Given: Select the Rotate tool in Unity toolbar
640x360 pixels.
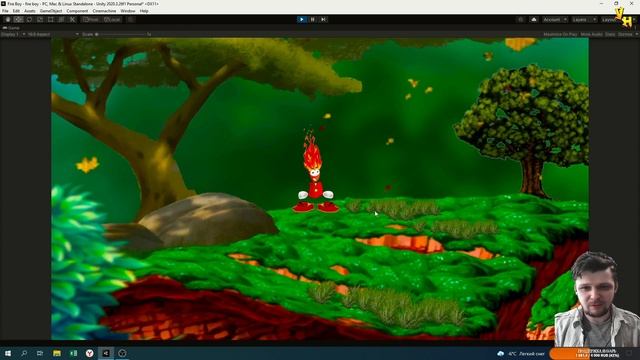Looking at the screenshot, I should [29, 19].
